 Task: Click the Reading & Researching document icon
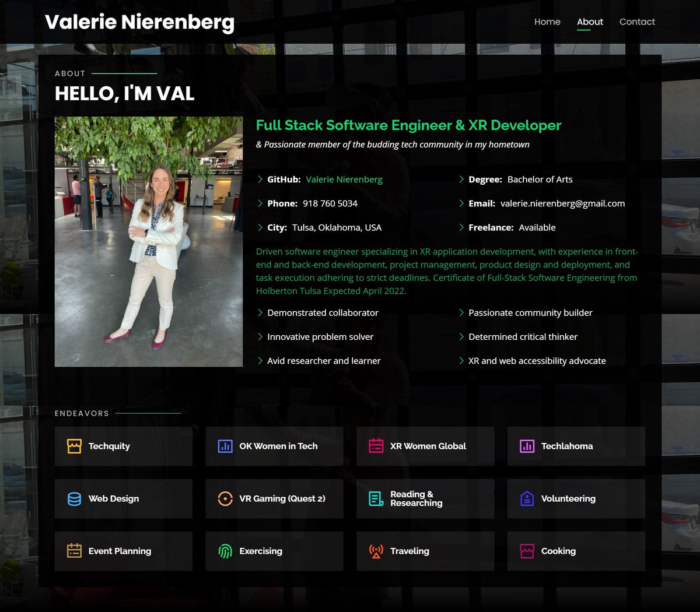tap(376, 499)
